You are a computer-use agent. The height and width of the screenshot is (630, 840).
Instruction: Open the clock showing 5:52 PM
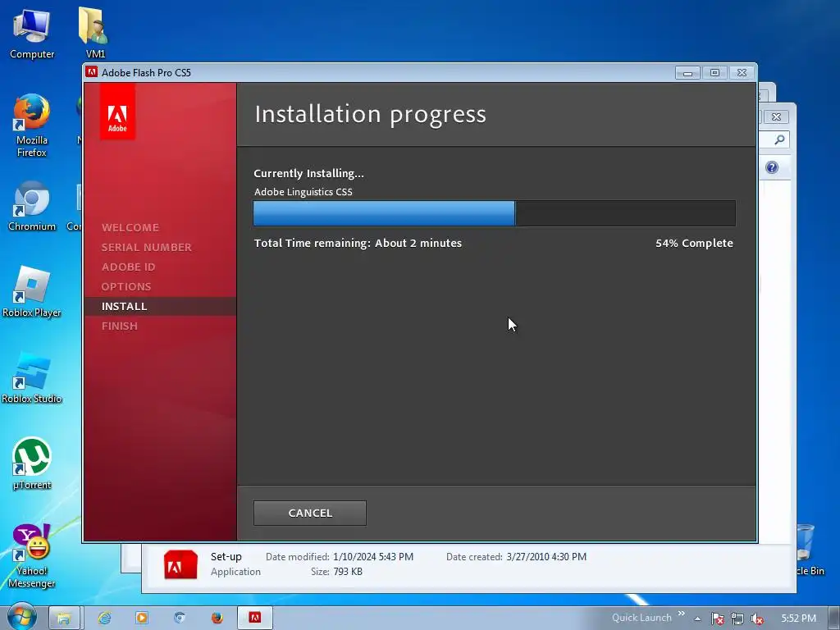798,619
